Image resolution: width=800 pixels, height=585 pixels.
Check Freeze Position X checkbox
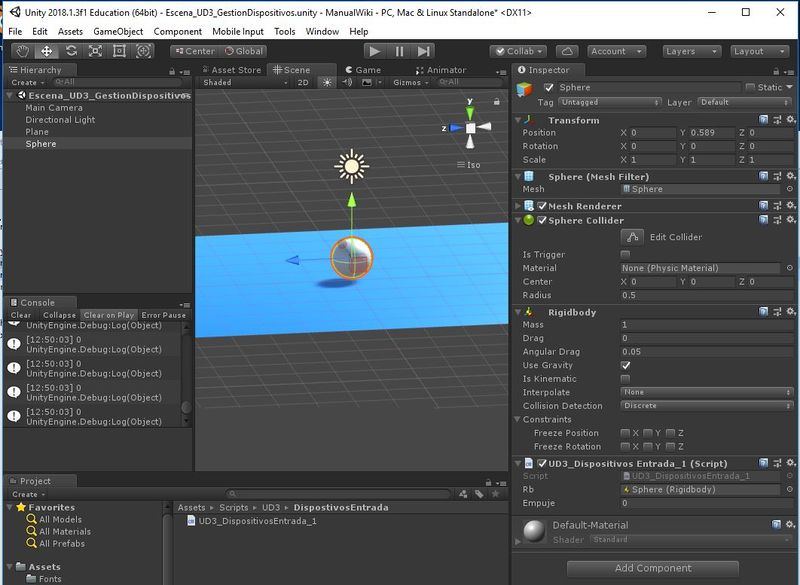click(625, 433)
